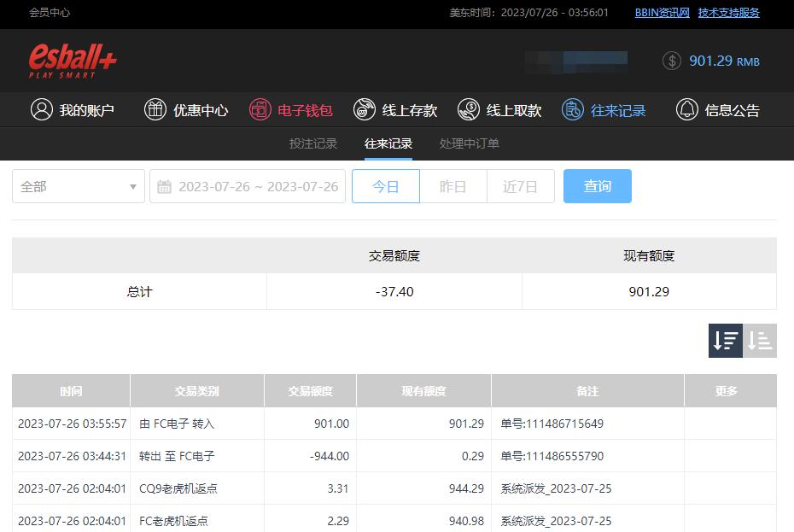
Task: Click the 查询 search button
Action: pos(598,186)
